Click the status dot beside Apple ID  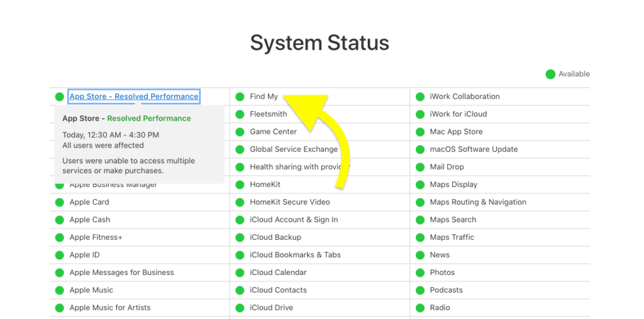[x=60, y=256]
